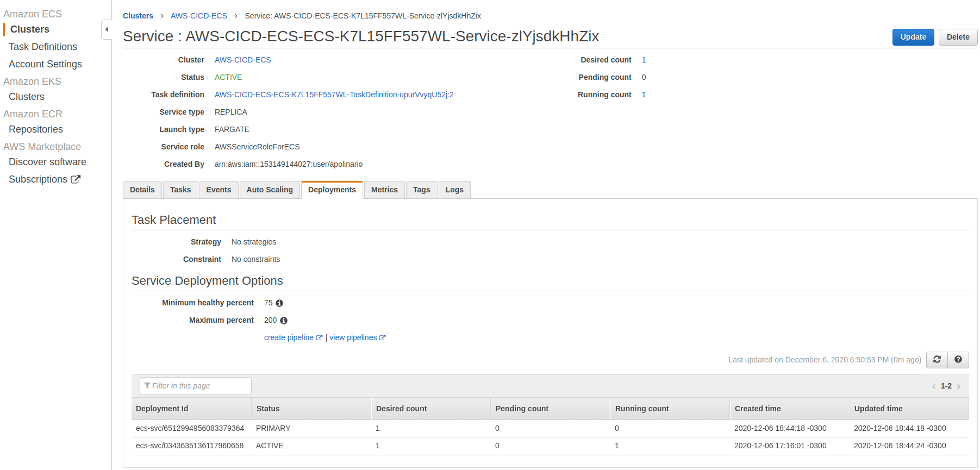The width and height of the screenshot is (980, 470).
Task: Click the REPLICA service type value
Action: click(231, 112)
